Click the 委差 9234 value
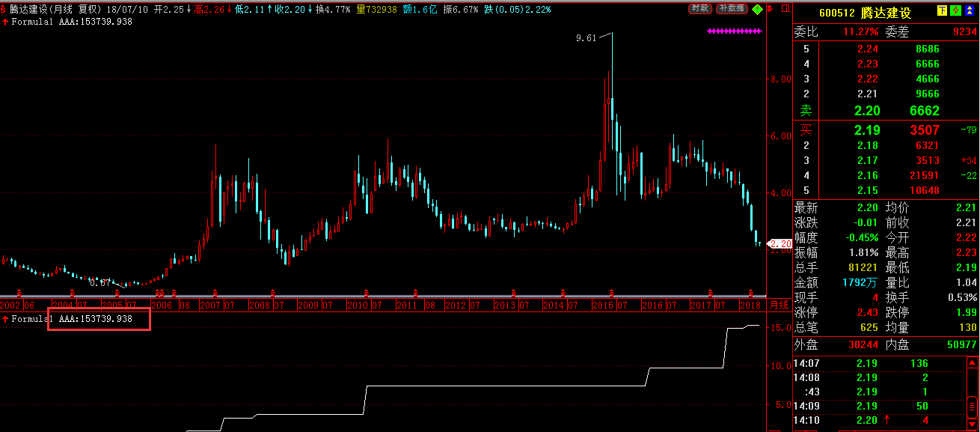Image resolution: width=980 pixels, height=432 pixels. pyautogui.click(x=964, y=32)
